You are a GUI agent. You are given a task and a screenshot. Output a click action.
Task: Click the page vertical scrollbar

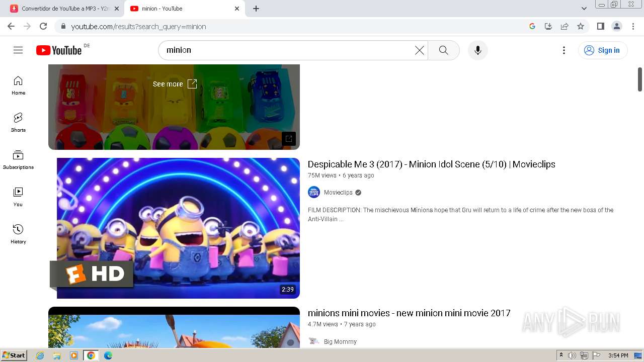point(640,79)
